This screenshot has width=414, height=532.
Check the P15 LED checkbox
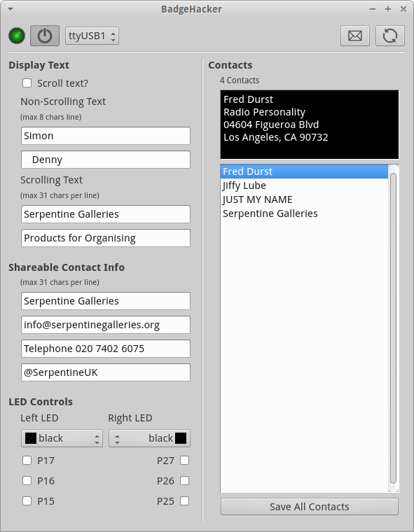[x=27, y=500]
